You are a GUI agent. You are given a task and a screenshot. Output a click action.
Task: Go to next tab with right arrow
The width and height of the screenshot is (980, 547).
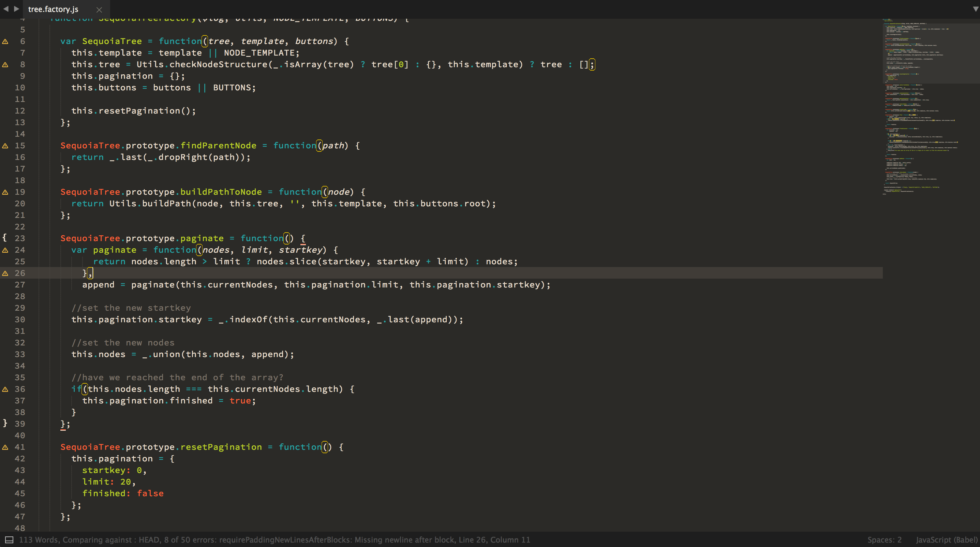coord(16,9)
